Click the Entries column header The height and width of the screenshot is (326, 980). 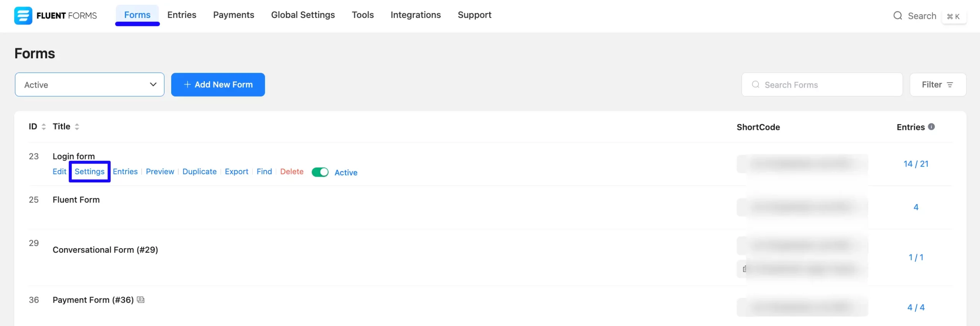(x=911, y=127)
